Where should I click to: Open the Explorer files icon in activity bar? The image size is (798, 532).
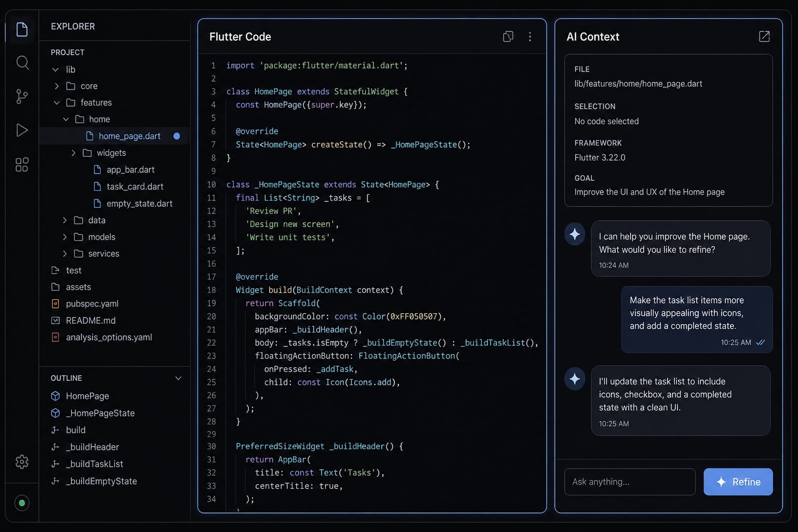coord(22,30)
